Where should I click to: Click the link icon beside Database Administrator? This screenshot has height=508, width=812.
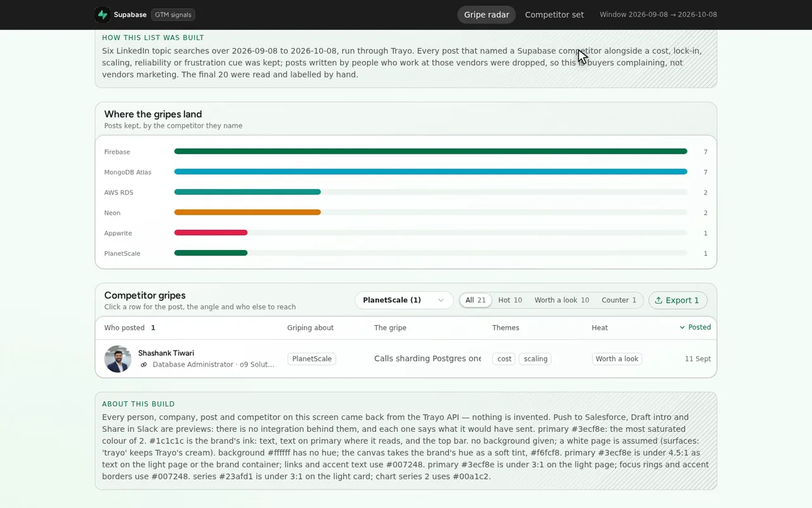tap(144, 365)
